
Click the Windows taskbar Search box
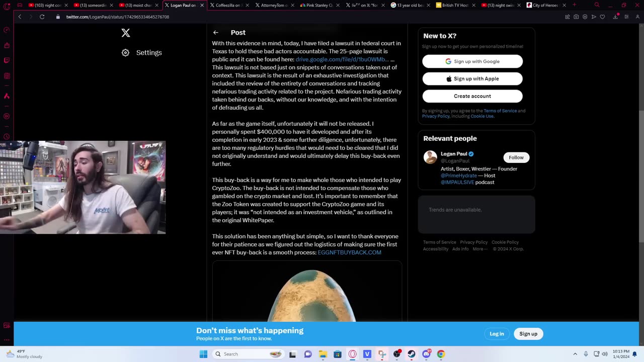coord(249,354)
